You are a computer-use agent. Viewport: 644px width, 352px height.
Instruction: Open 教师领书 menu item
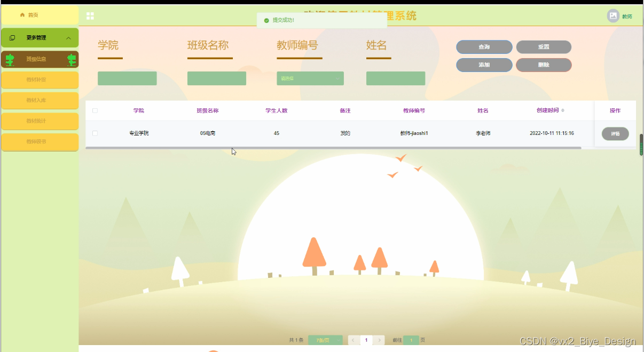click(x=40, y=142)
